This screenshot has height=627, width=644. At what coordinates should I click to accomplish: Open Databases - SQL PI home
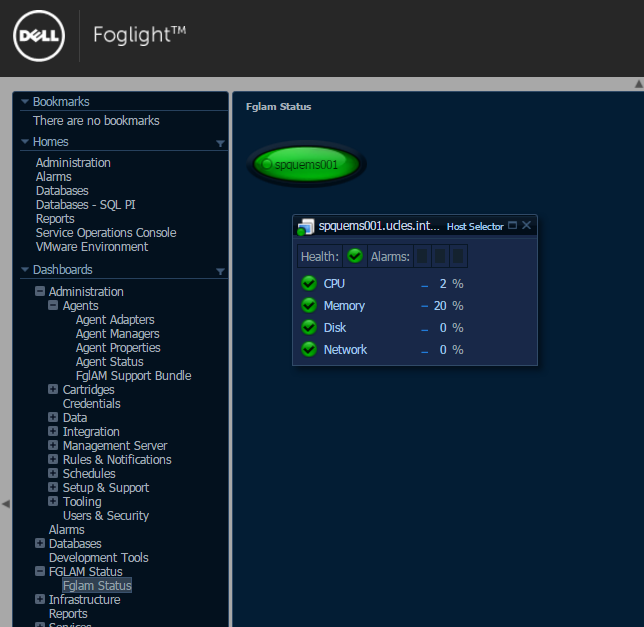[x=85, y=204]
